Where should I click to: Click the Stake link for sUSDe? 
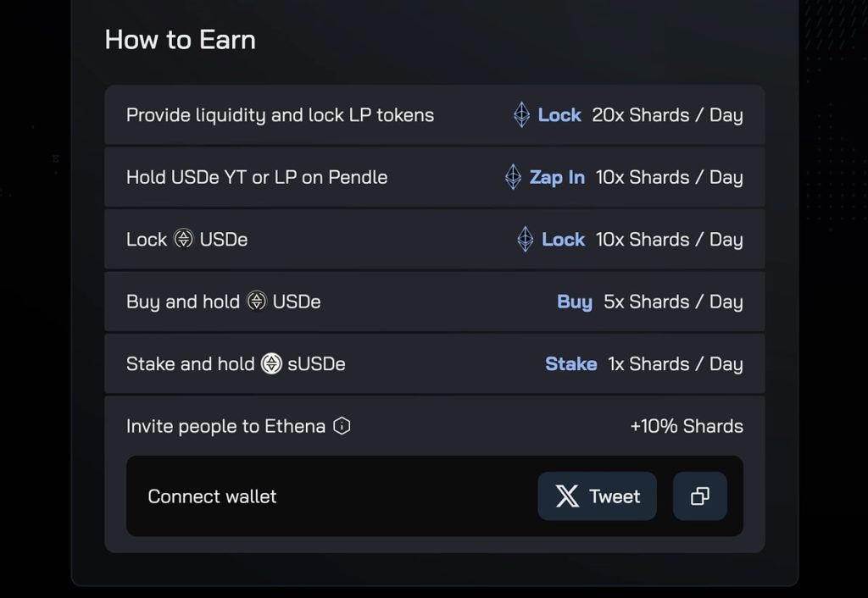pos(570,363)
